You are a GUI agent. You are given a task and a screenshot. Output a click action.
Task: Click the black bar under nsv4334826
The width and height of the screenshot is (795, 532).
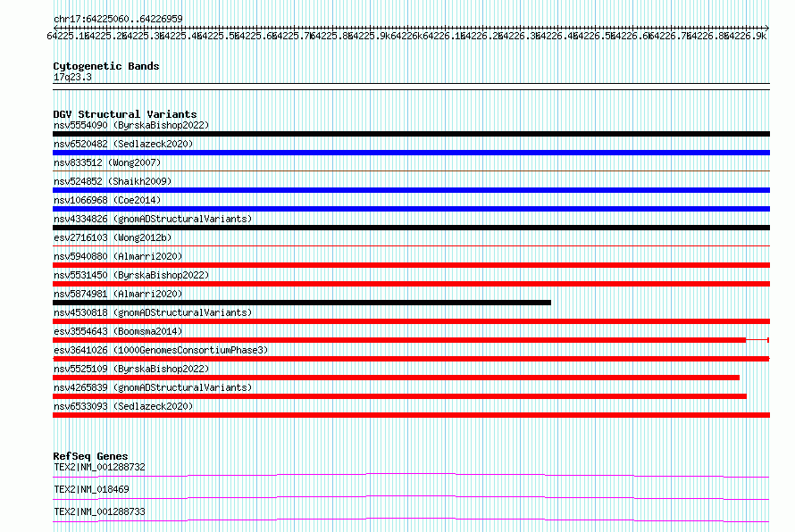click(x=411, y=228)
